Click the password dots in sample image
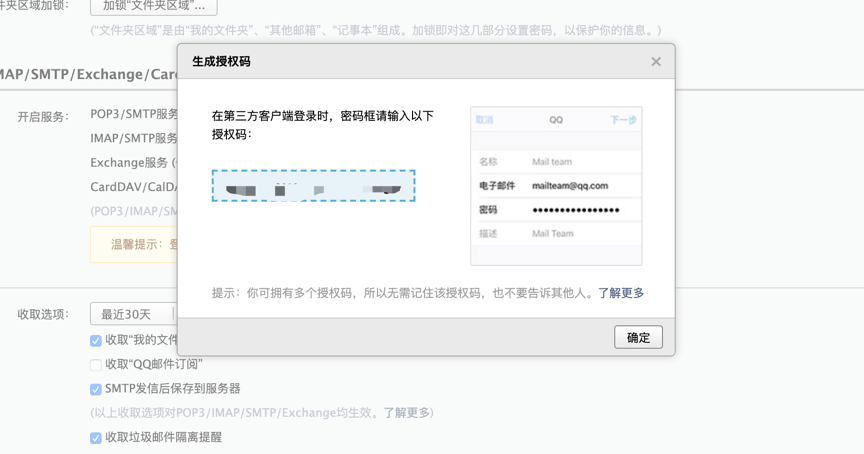This screenshot has width=864, height=454. [x=575, y=210]
